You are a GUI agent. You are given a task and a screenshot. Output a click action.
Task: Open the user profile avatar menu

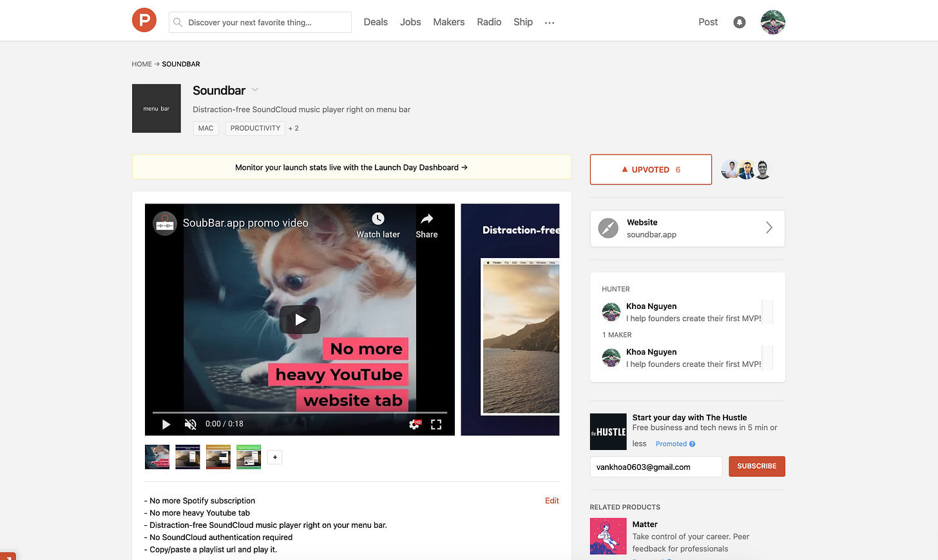[773, 22]
